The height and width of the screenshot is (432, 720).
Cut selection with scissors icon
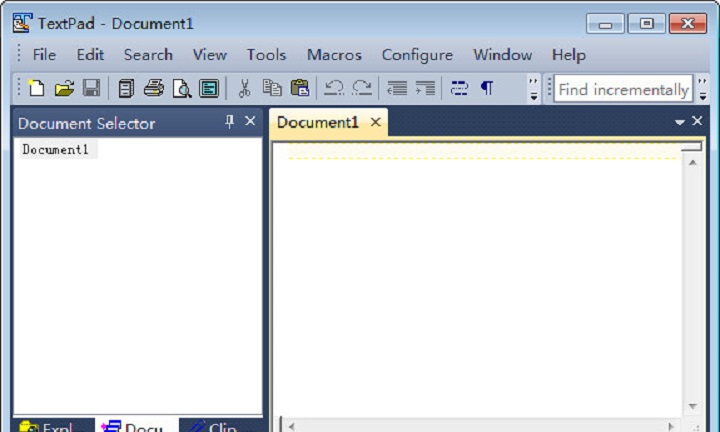(x=244, y=88)
